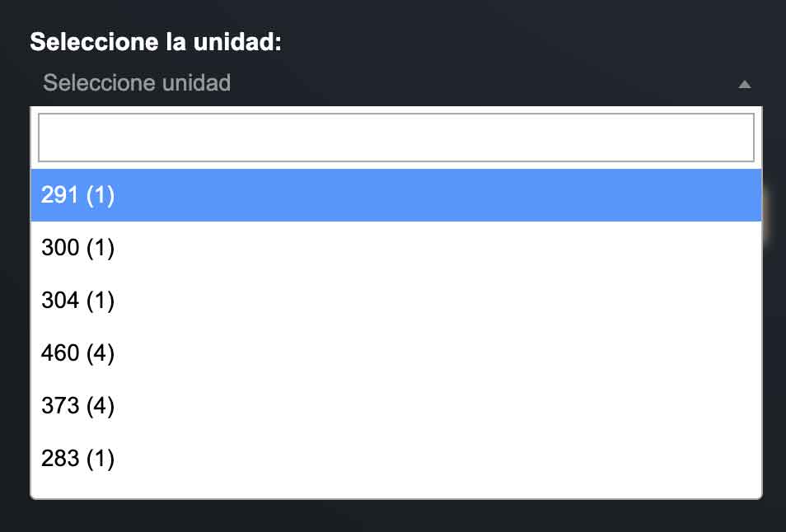Image resolution: width=786 pixels, height=532 pixels.
Task: Click list item showing 291
Action: (396, 195)
